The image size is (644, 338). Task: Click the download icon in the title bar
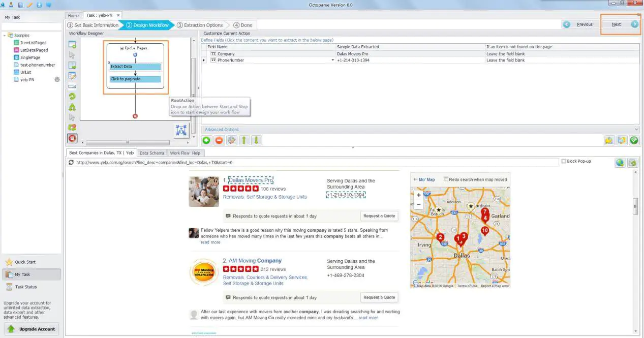pos(39,4)
